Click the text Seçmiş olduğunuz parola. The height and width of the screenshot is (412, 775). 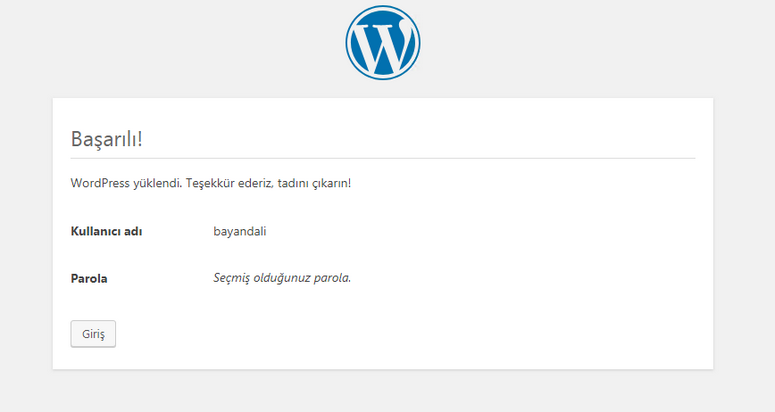pyautogui.click(x=282, y=278)
